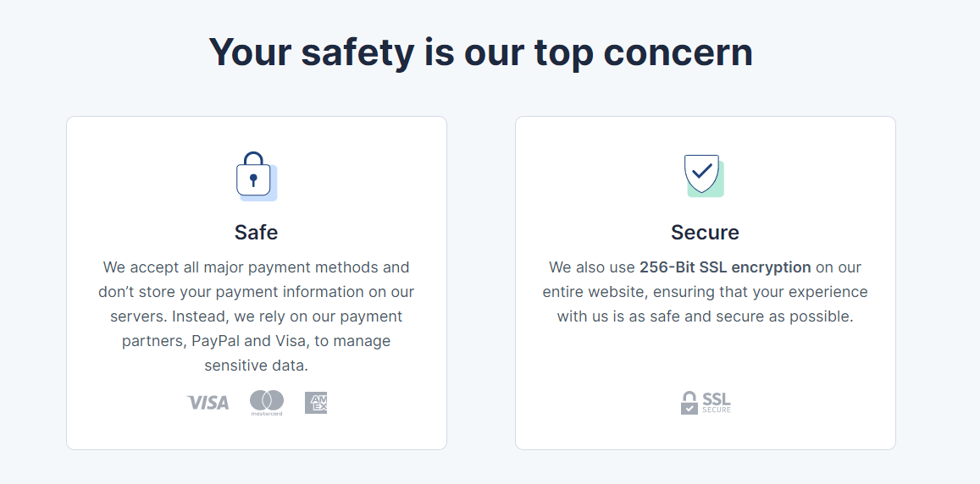Click the 'Your safety is our top concern' title
980x484 pixels.
[480, 52]
